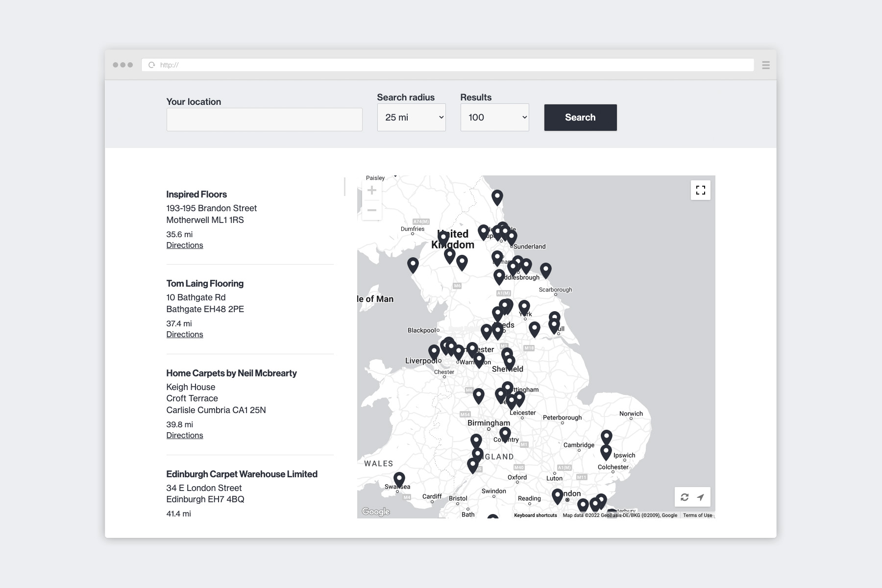Select the map marker above Swansea
882x588 pixels.
pos(399,480)
